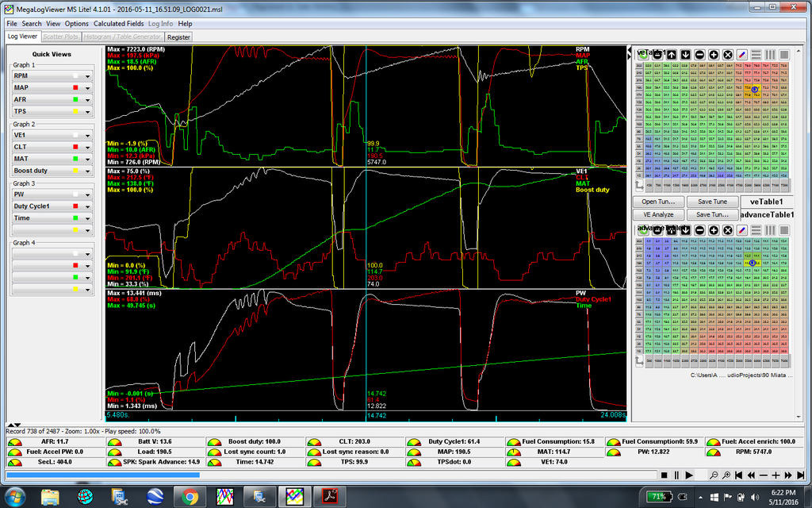
Task: Switch to the Register tab
Action: tap(178, 37)
